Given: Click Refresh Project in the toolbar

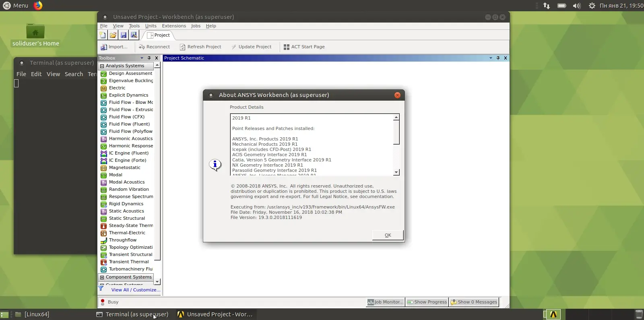Looking at the screenshot, I should pos(201,47).
